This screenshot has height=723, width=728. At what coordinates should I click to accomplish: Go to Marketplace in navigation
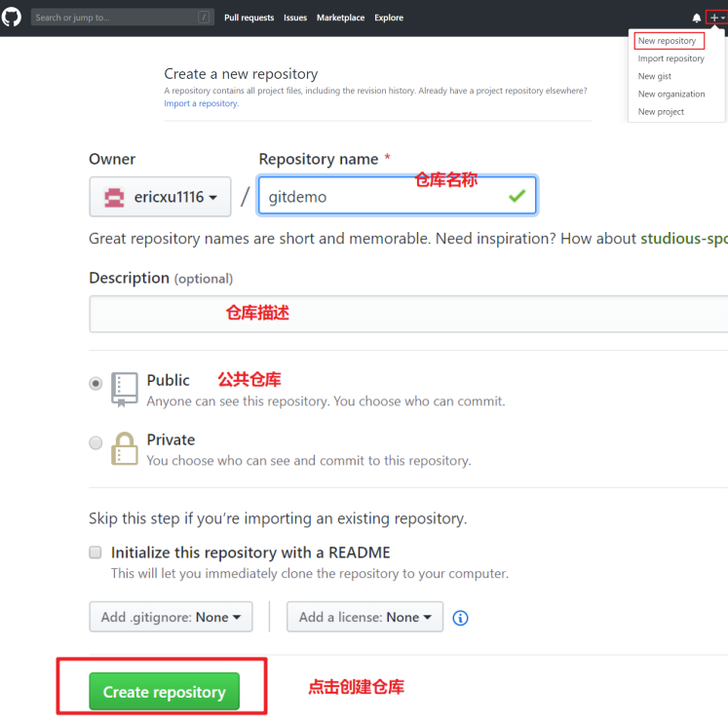(340, 18)
